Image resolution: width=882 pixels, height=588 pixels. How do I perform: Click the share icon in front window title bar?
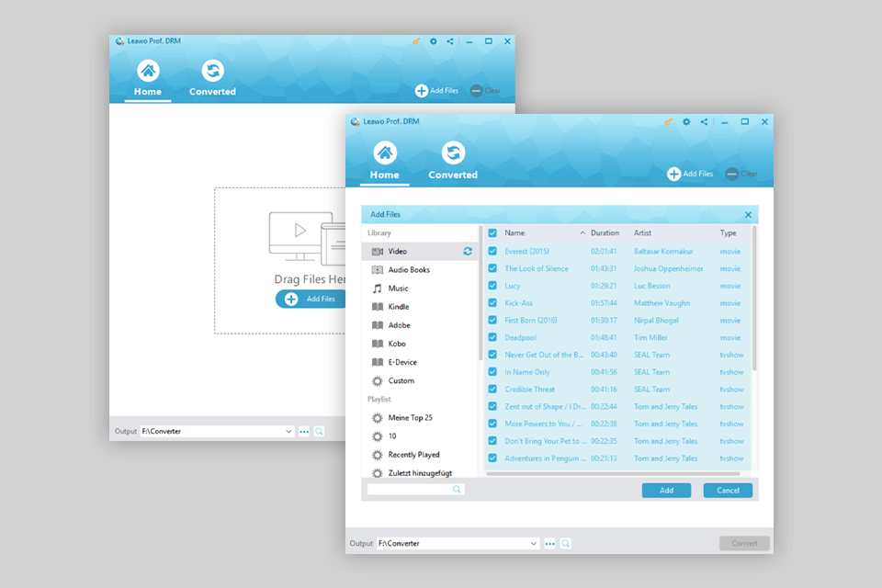pos(704,121)
